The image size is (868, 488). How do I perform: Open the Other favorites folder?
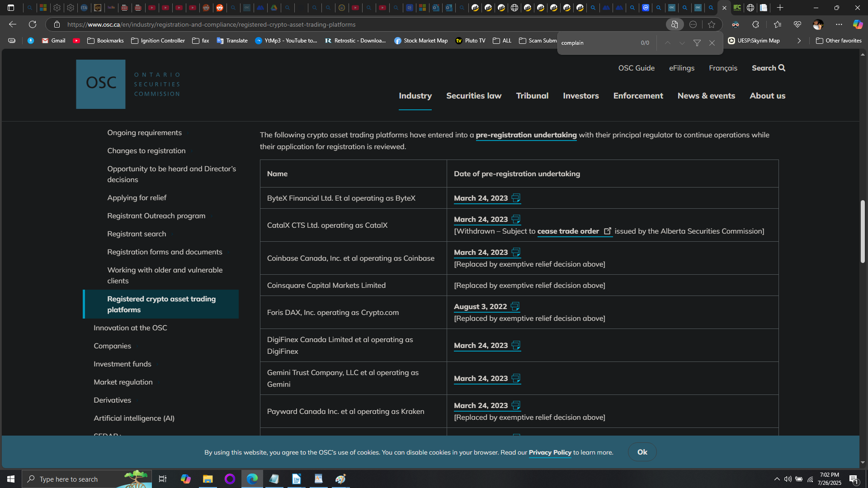pos(839,41)
